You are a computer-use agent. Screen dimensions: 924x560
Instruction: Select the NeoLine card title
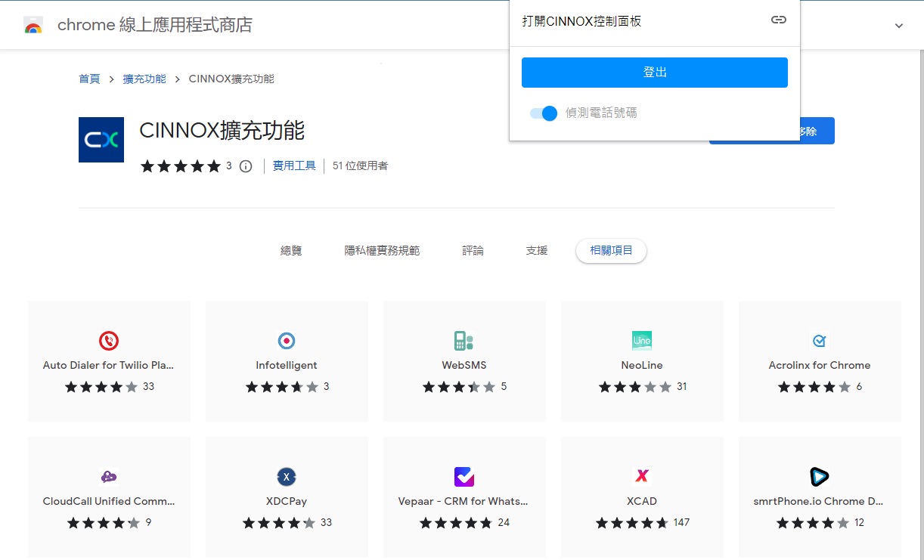point(642,365)
